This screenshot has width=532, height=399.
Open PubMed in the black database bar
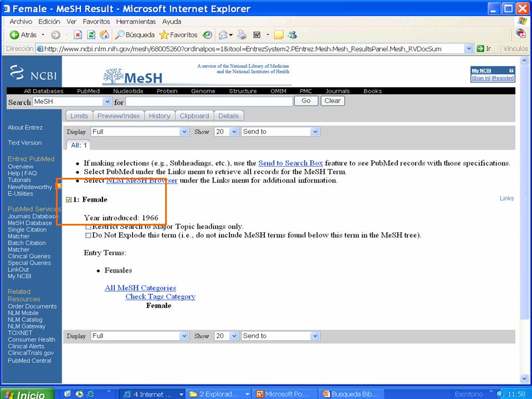coord(88,91)
